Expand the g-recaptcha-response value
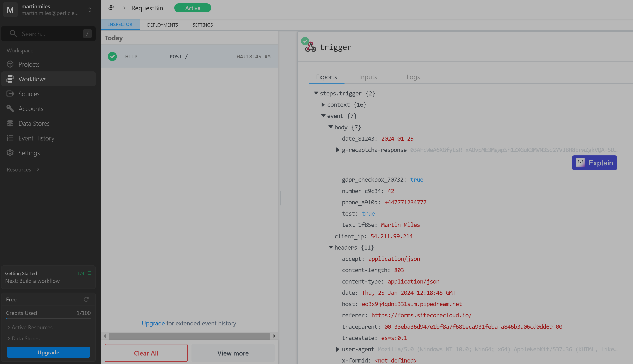Viewport: 633px width, 364px height. [x=338, y=150]
